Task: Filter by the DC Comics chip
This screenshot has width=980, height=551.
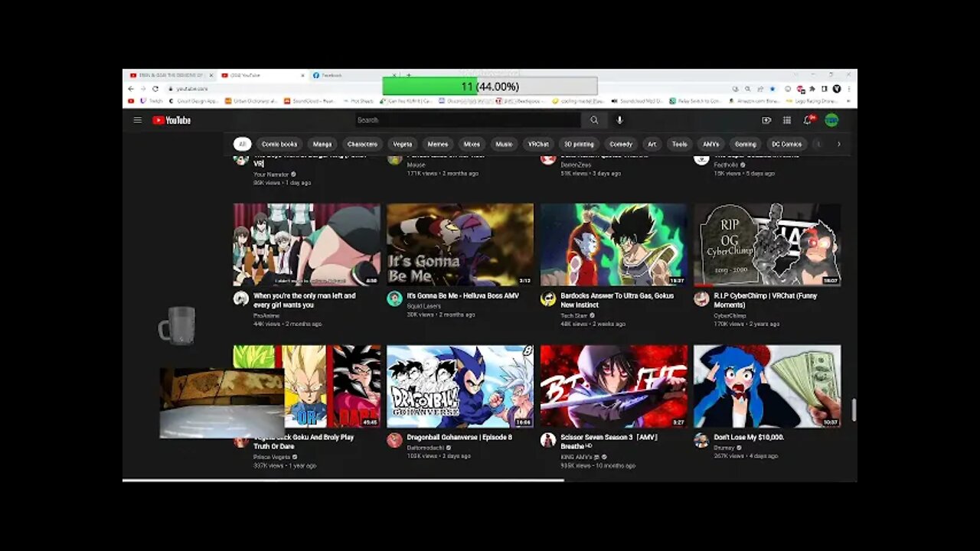Action: tap(786, 144)
